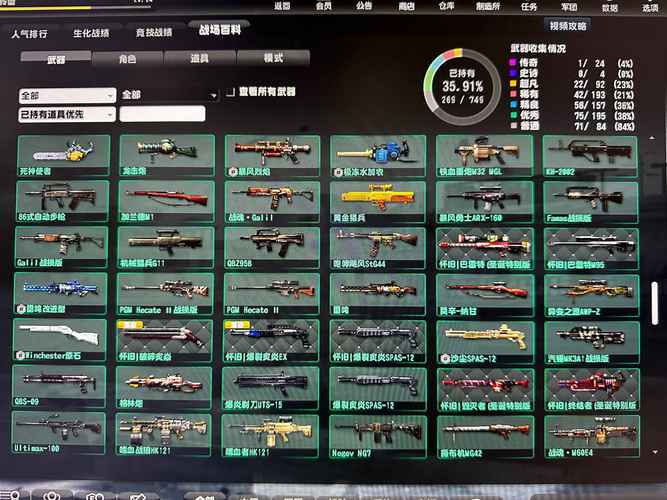Viewport: 667px width, 500px height.
Task: Select the 莫辛-纳甘 rifle card
Action: (x=485, y=296)
